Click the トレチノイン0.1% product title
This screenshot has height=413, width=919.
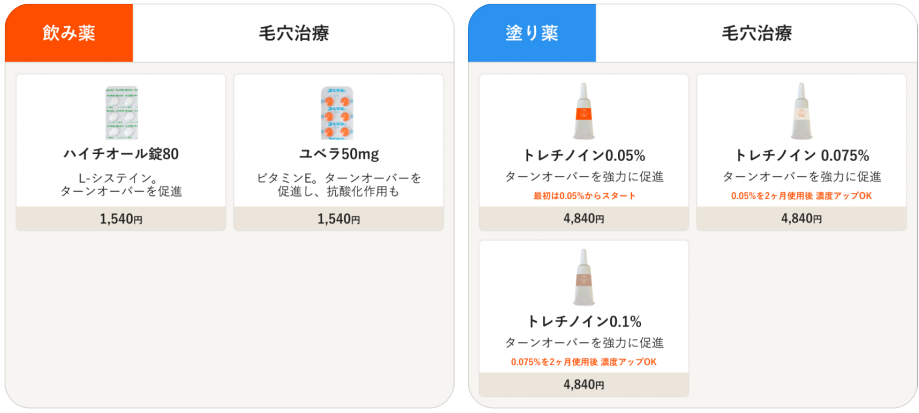coord(584,322)
